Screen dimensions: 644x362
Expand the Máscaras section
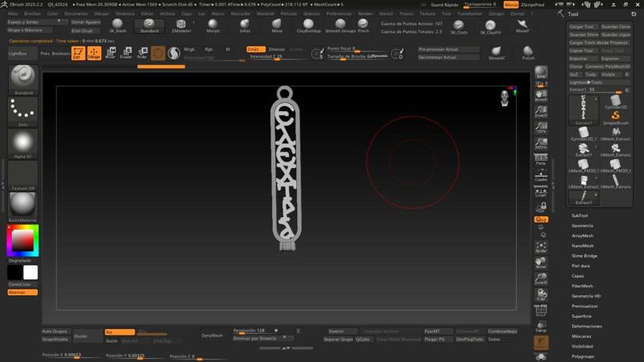point(581,336)
